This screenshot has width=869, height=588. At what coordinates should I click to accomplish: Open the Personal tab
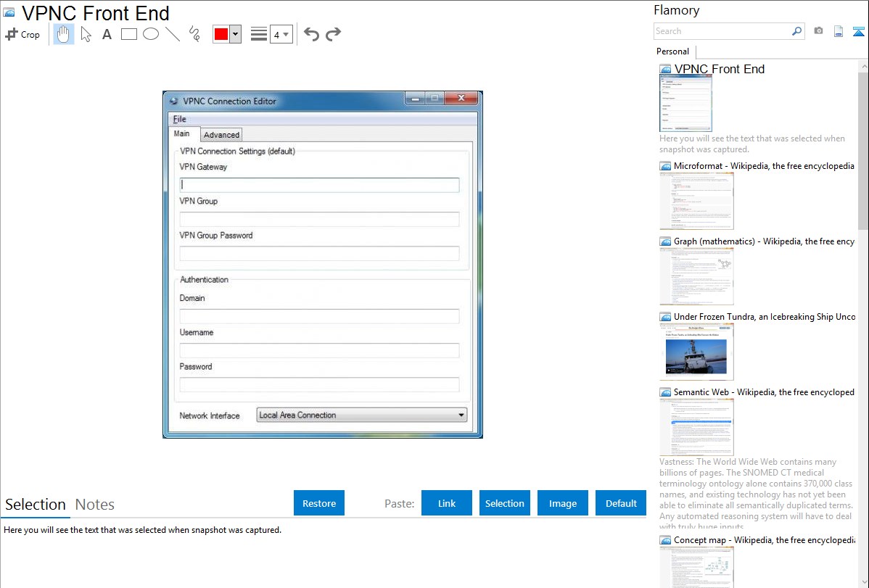[x=673, y=51]
